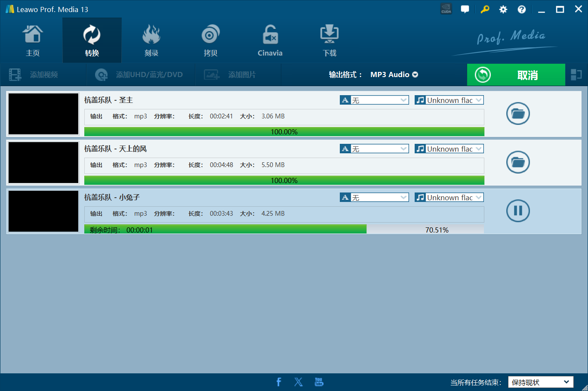Click the title 杭盖乐队 - 小兔子
Viewport: 588px width, 391px height.
point(112,197)
